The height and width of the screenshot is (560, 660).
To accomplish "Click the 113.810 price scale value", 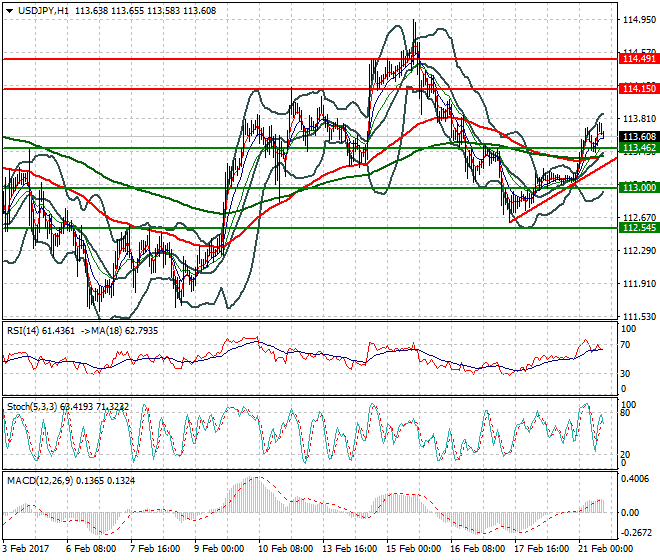I will [x=639, y=119].
